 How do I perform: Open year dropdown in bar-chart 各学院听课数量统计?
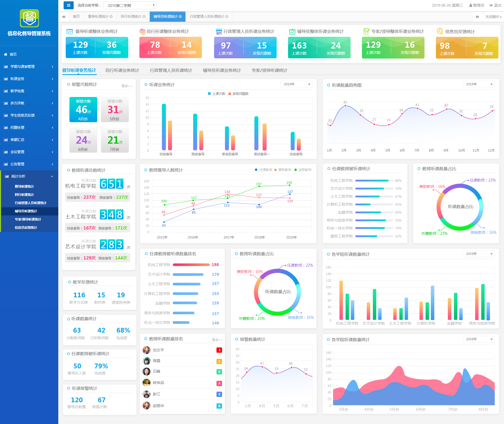coord(479,254)
